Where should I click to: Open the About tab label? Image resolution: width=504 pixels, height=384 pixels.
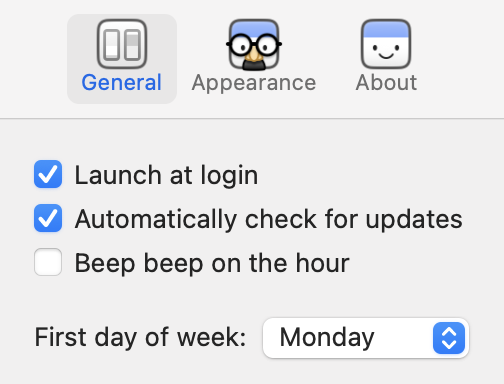click(386, 82)
